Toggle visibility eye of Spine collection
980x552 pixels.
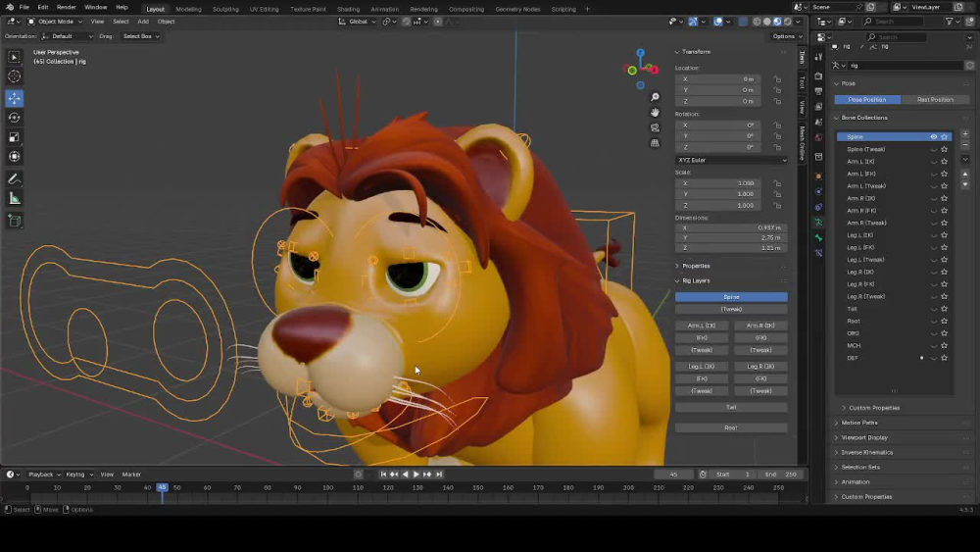click(934, 137)
